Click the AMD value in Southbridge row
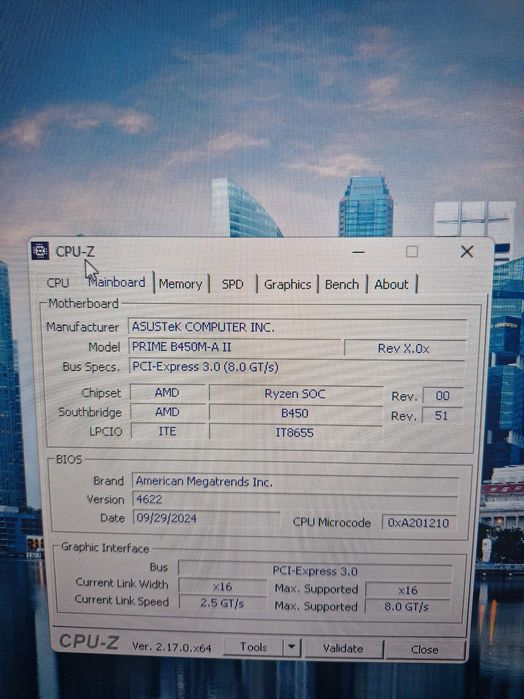524x699 pixels. 167,412
